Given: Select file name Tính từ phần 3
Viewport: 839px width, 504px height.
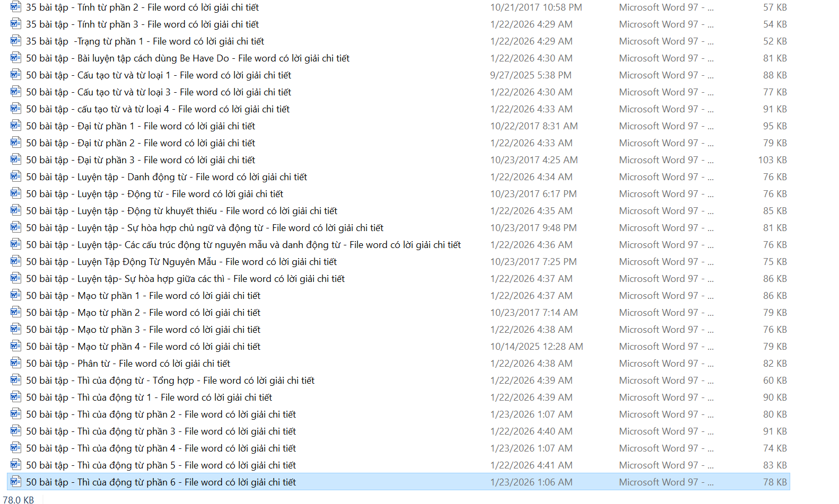Looking at the screenshot, I should pyautogui.click(x=142, y=24).
